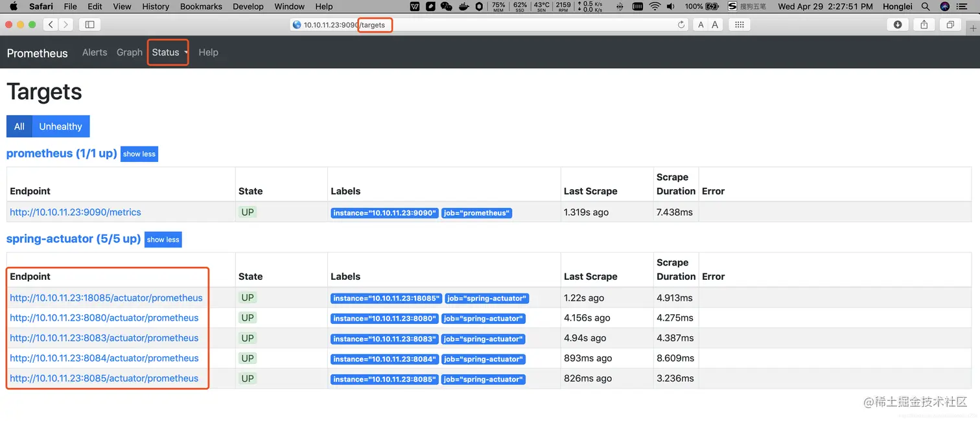Image resolution: width=980 pixels, height=421 pixels.
Task: Open the 10.10.11.23:9090/metrics endpoint link
Action: pyautogui.click(x=75, y=212)
